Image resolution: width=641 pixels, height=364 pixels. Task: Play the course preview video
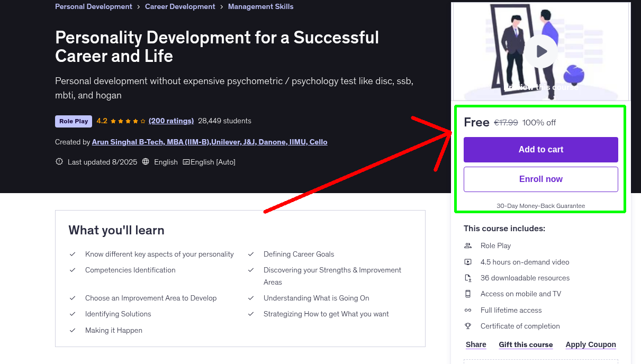pos(540,51)
